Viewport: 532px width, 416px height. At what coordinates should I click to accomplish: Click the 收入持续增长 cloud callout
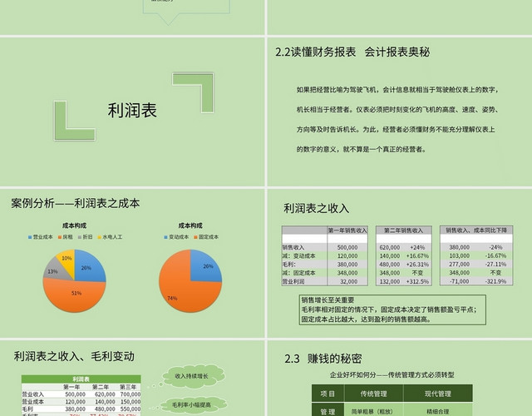click(x=192, y=376)
